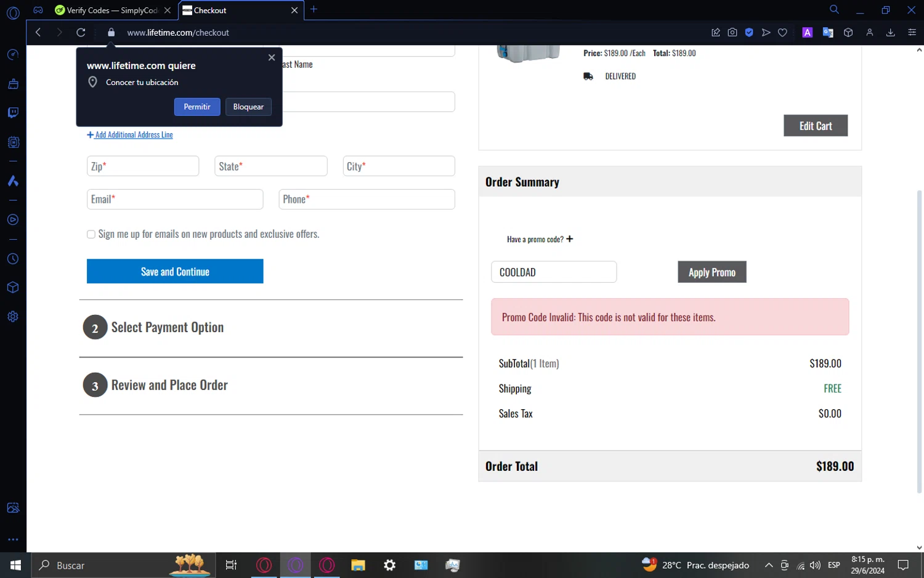The width and height of the screenshot is (924, 578).
Task: Open Settings gear in sidebar
Action: [13, 317]
